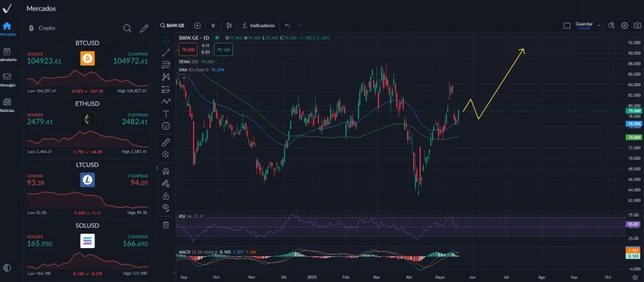Open the Noticias sidebar item

pyautogui.click(x=7, y=106)
